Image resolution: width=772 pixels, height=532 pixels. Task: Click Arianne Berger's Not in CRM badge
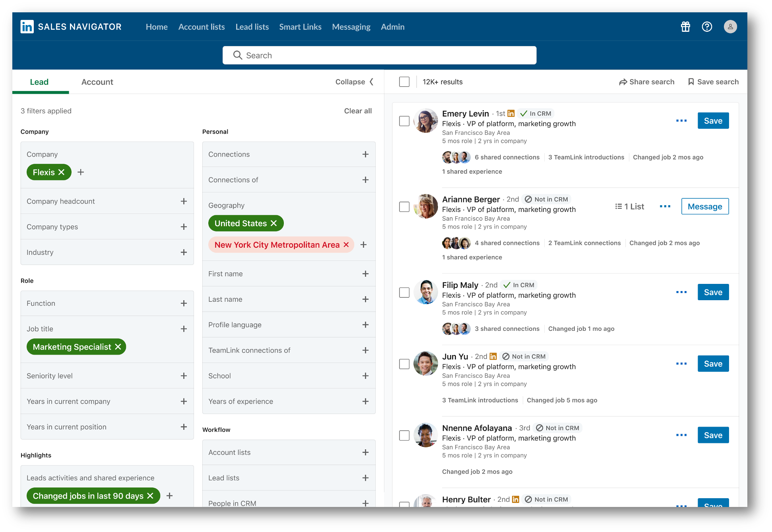click(x=547, y=199)
